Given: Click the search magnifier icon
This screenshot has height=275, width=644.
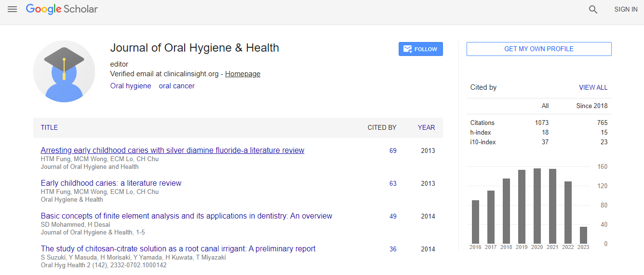Looking at the screenshot, I should [593, 9].
